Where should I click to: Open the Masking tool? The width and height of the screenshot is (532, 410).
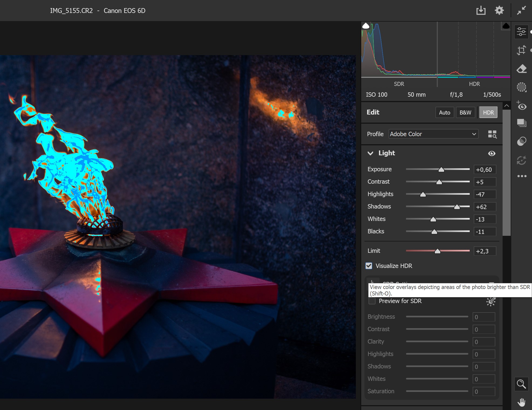(521, 87)
